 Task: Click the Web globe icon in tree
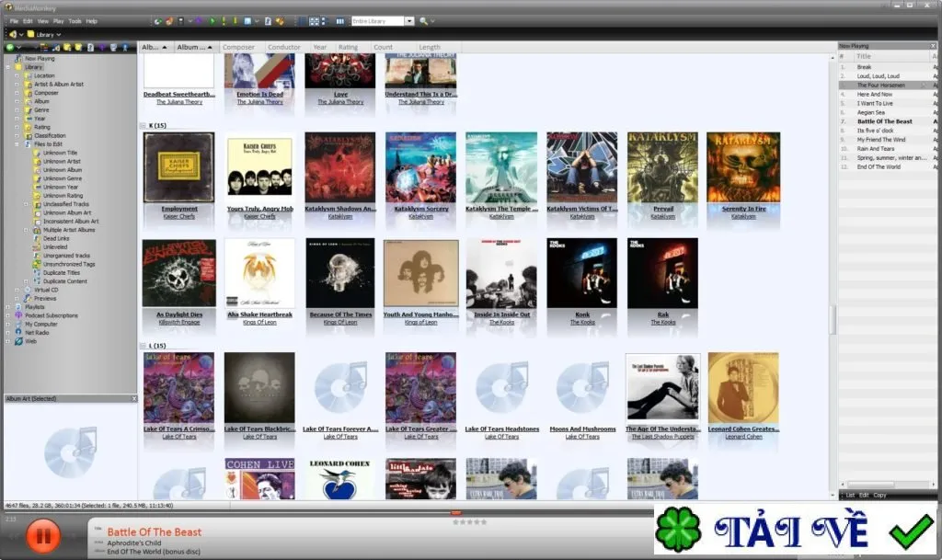[x=18, y=341]
